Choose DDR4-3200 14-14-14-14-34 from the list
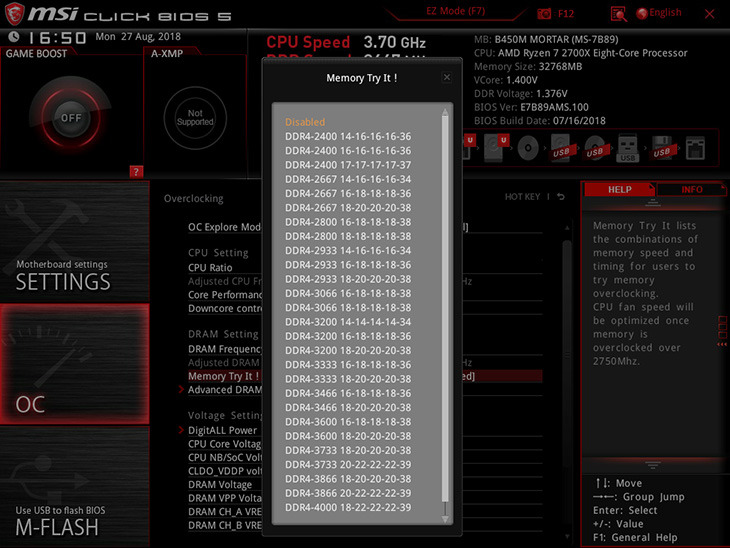The height and width of the screenshot is (548, 730). pos(347,322)
